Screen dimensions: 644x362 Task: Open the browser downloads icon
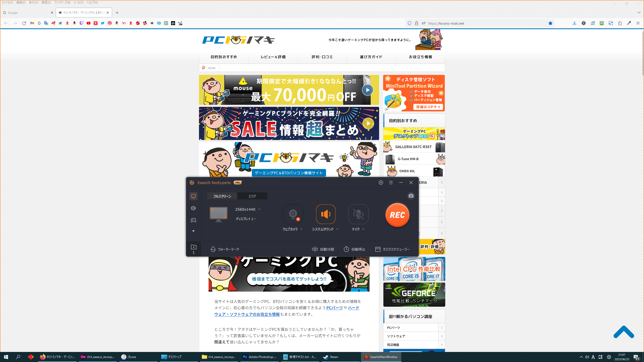click(574, 23)
